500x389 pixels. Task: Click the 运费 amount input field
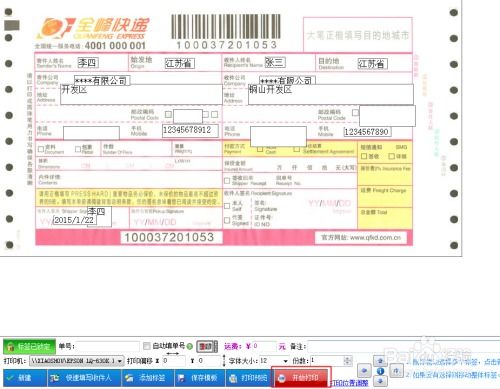click(264, 346)
